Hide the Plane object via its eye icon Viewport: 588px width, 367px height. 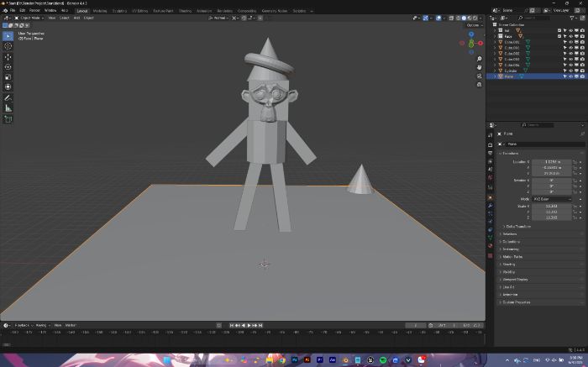[x=570, y=76]
